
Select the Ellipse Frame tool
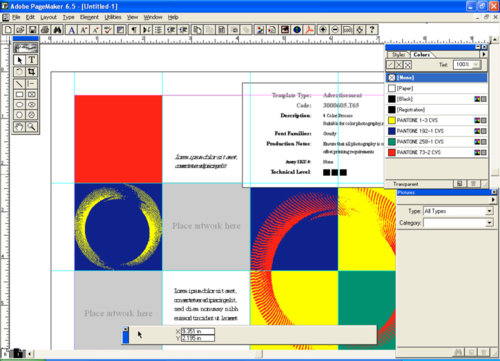tap(31, 105)
